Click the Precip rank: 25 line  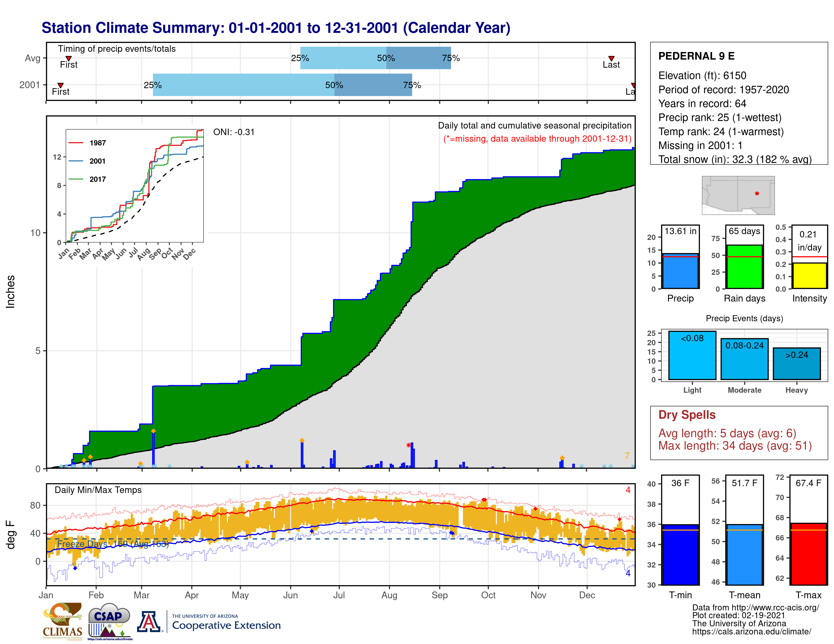point(720,117)
